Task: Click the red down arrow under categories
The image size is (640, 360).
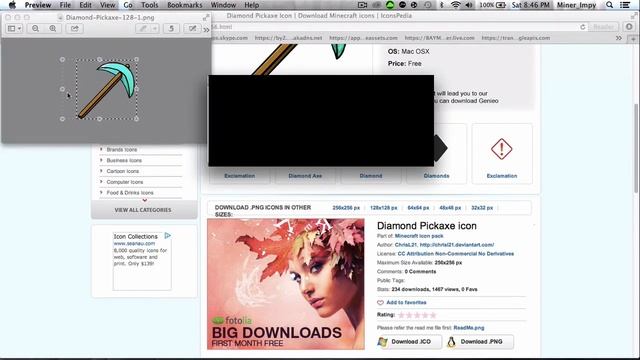Action: 144,200
